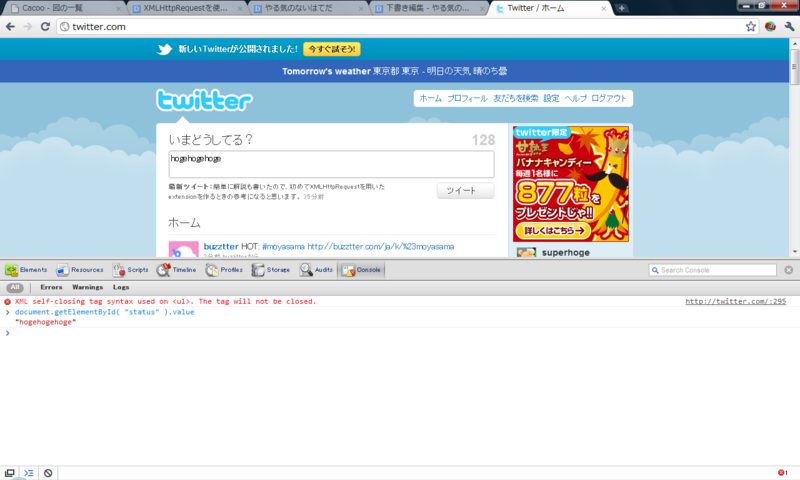Toggle the console drawer icon
This screenshot has height=480, width=800.
click(x=29, y=473)
